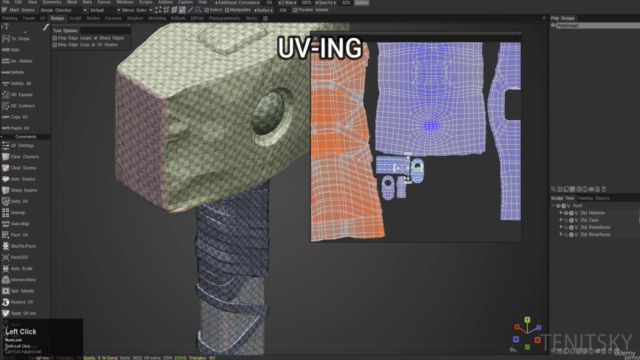Viewport: 640px width, 360px height.
Task: Click the Restore UV command icon
Action: tap(5, 302)
